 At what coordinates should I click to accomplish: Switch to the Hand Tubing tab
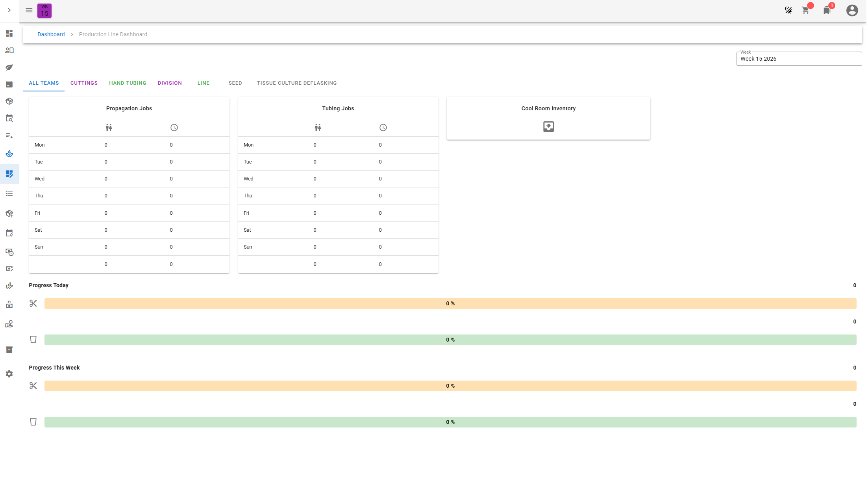(128, 83)
